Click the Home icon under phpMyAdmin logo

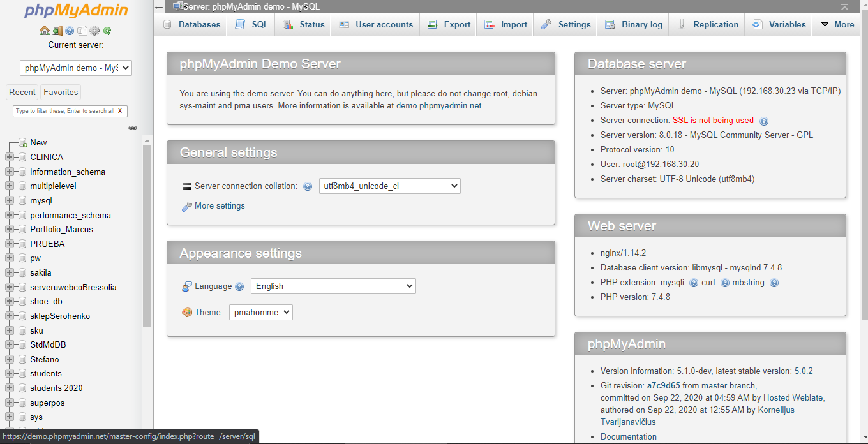tap(45, 31)
